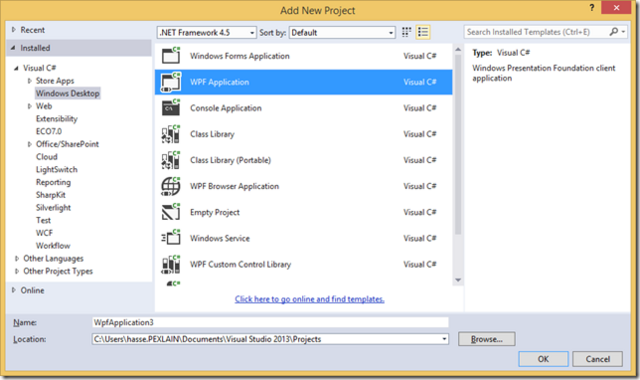The width and height of the screenshot is (640, 380).
Task: Switch to medium icons list view
Action: [423, 32]
